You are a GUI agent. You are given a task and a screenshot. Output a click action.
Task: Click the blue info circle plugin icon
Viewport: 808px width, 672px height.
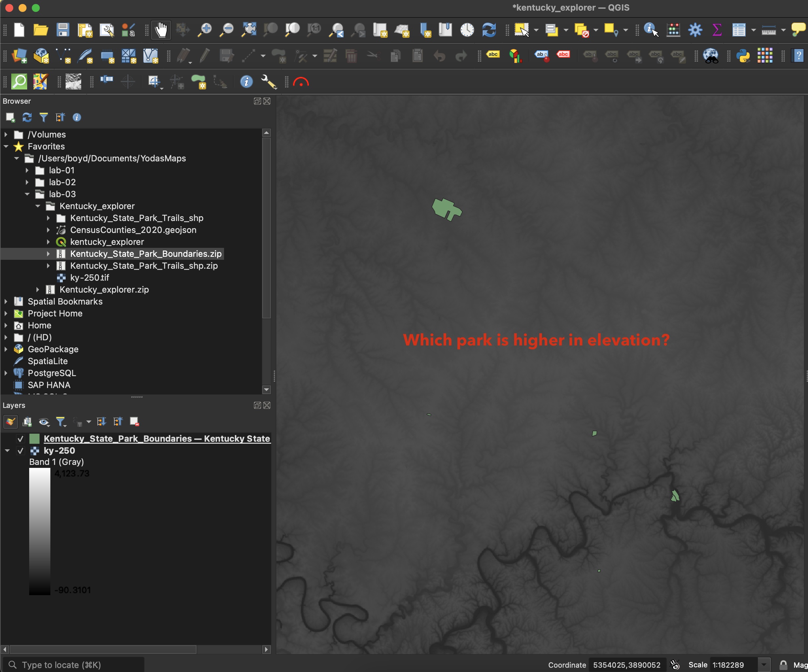246,82
